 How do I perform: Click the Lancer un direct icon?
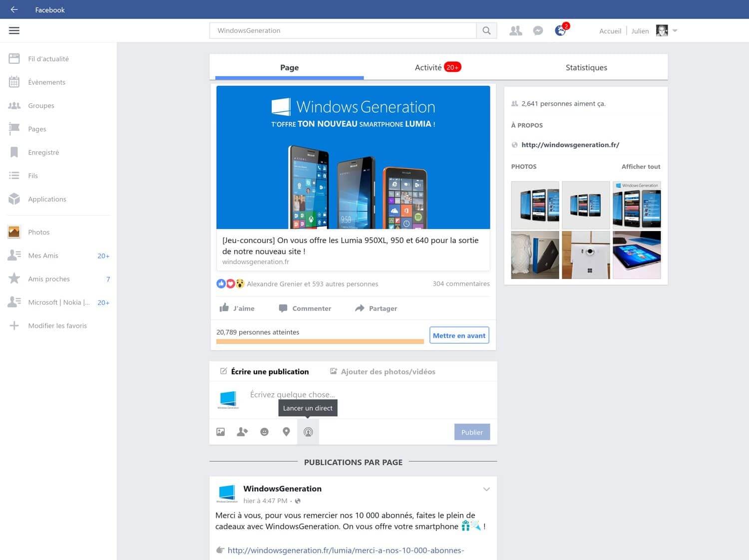click(308, 432)
